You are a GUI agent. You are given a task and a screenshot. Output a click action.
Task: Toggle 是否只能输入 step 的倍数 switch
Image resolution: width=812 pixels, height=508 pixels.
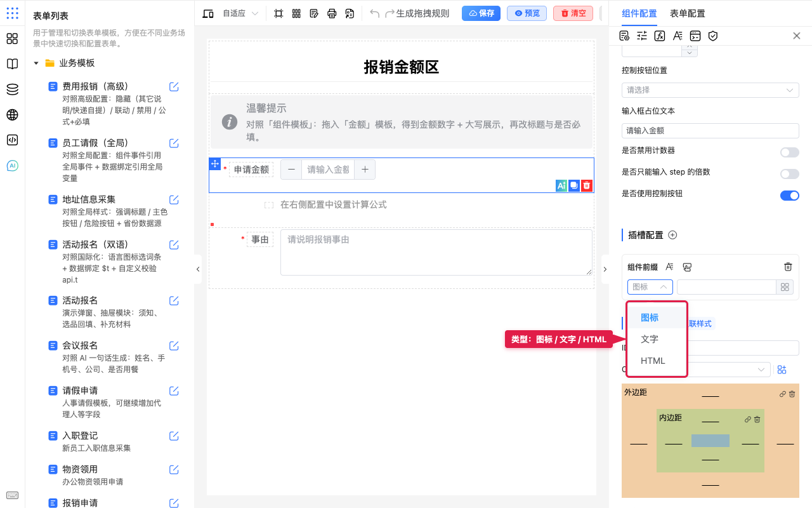click(789, 174)
